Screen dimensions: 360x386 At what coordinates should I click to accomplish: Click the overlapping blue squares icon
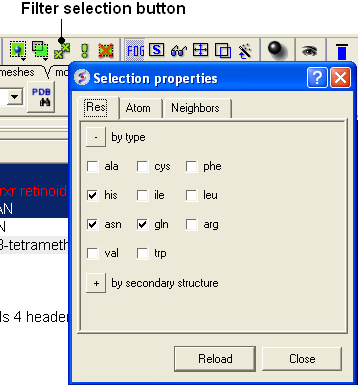click(x=223, y=51)
